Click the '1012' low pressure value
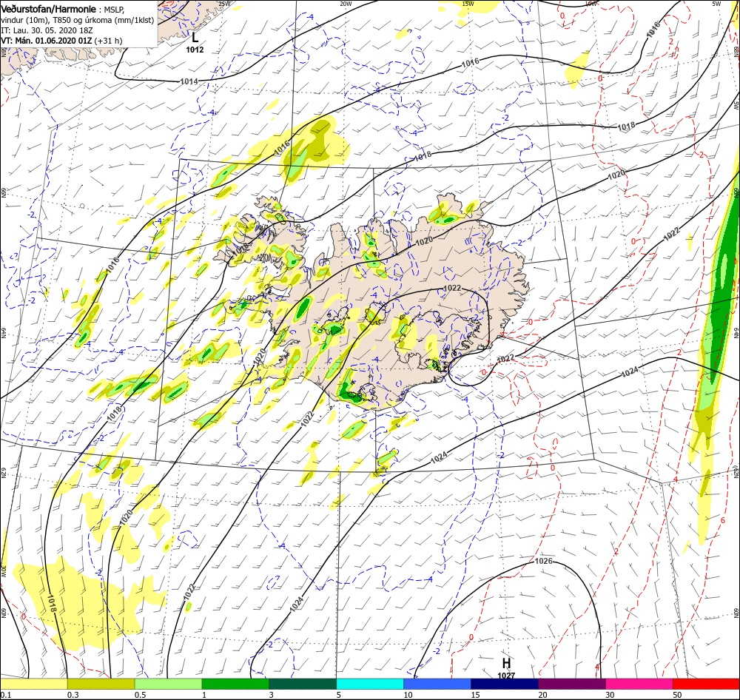Viewport: 740px width, 700px height. (x=195, y=50)
